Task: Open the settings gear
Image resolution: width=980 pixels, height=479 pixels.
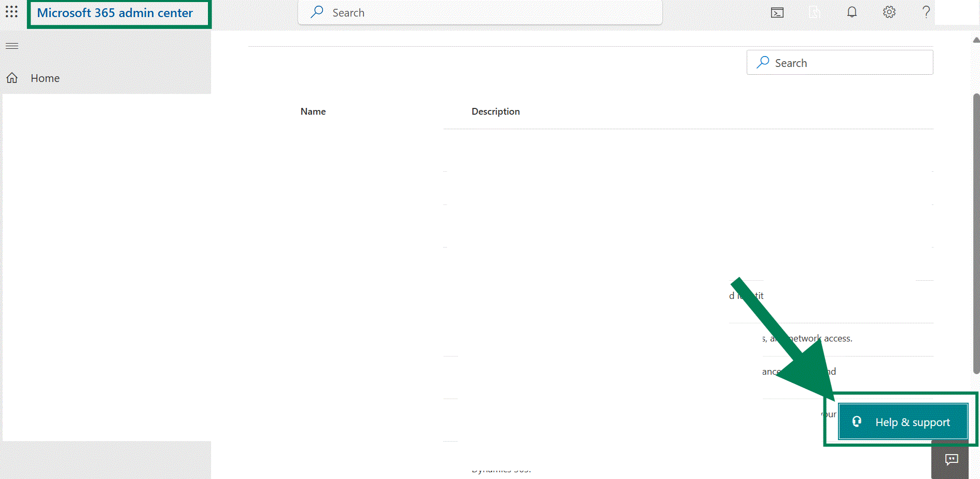Action: click(889, 12)
